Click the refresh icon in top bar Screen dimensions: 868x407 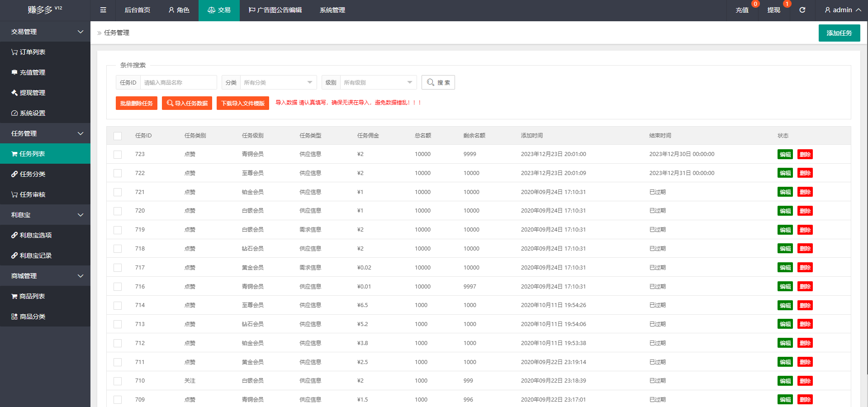(802, 10)
